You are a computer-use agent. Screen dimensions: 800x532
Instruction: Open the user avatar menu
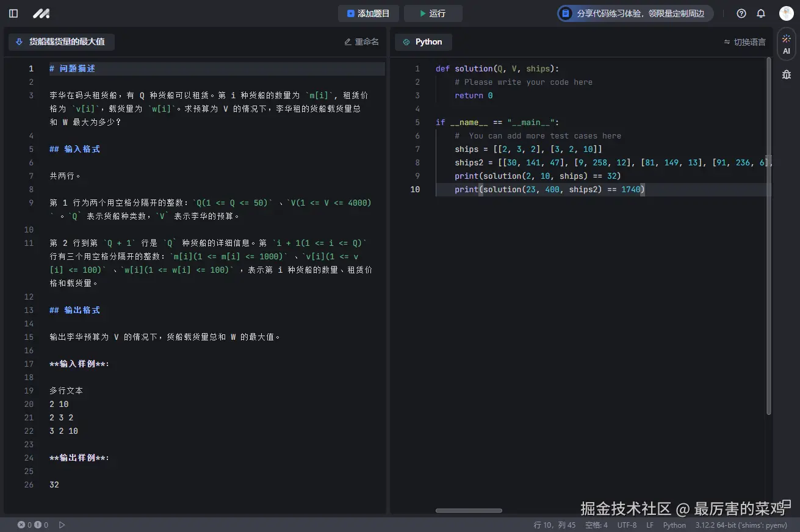(x=786, y=13)
